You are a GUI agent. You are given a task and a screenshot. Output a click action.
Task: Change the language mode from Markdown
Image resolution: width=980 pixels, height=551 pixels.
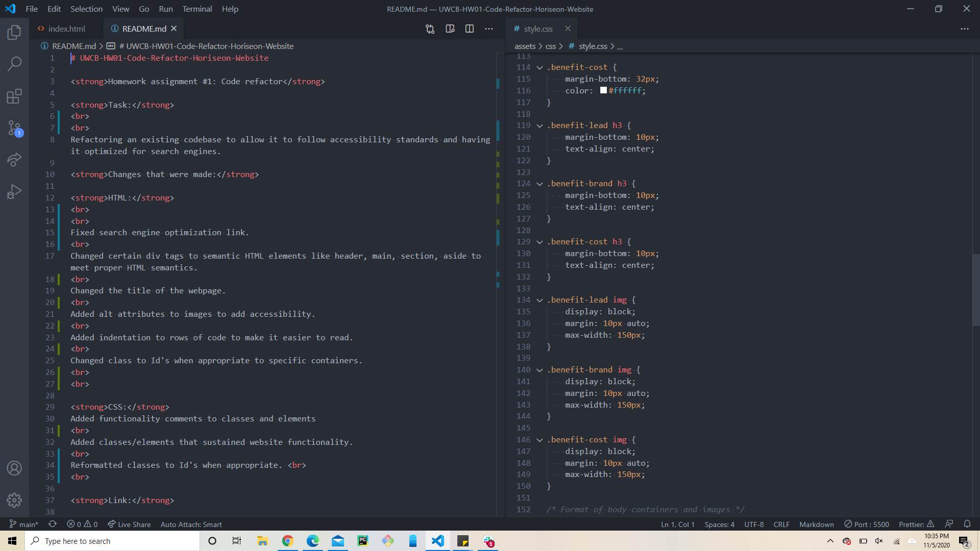[x=816, y=524]
